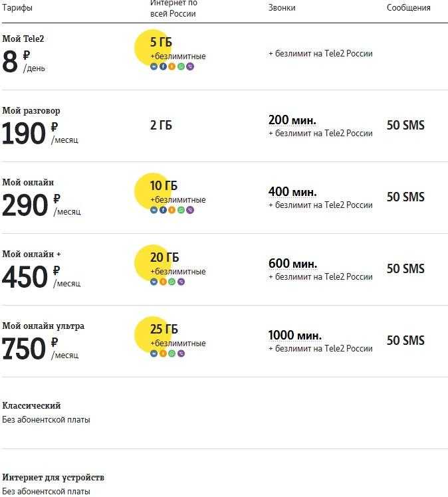This screenshot has width=448, height=497.
Task: Open the Мой онлайн + tariff title
Action: pyautogui.click(x=31, y=254)
